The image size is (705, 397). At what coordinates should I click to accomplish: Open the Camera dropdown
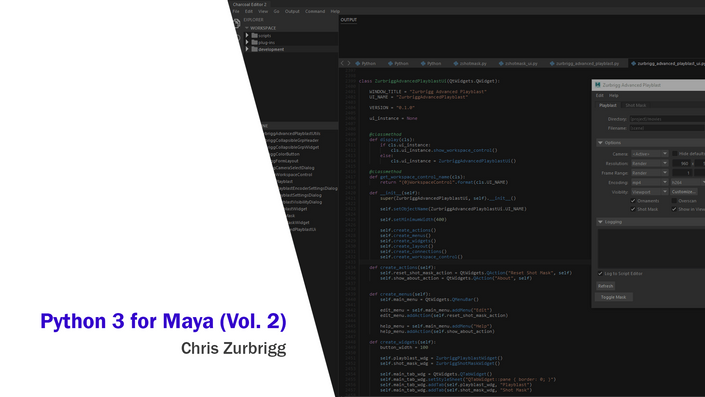coord(650,154)
